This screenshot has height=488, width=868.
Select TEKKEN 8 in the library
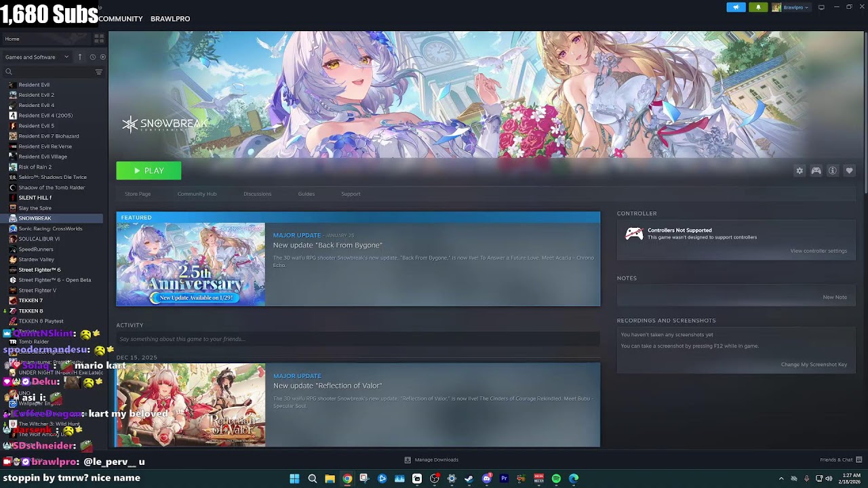coord(31,311)
